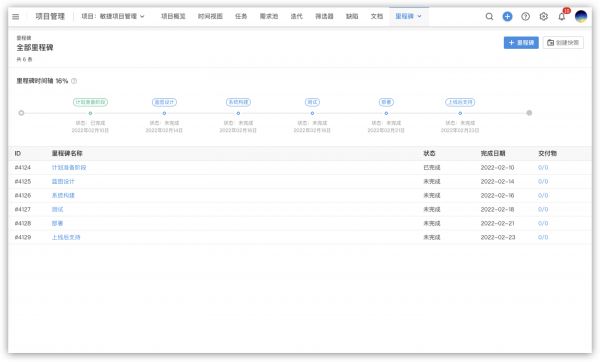600x362 pixels.
Task: Click the 完成日期 column header
Action: (x=493, y=153)
